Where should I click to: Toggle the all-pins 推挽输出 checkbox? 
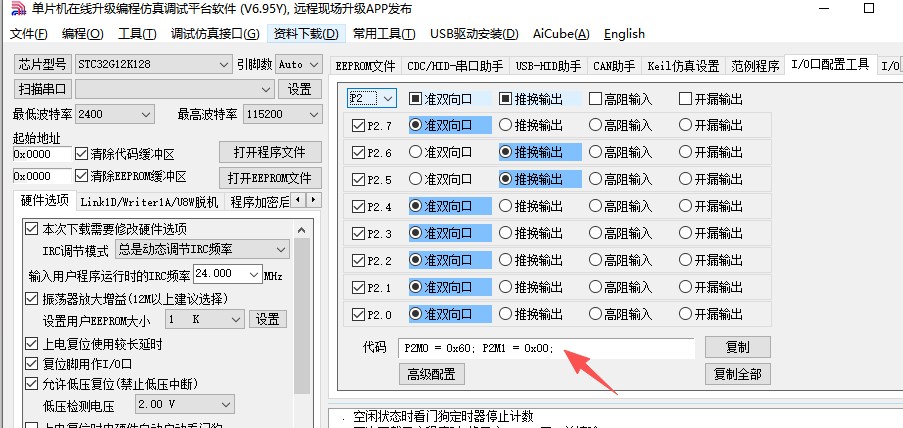tap(505, 99)
